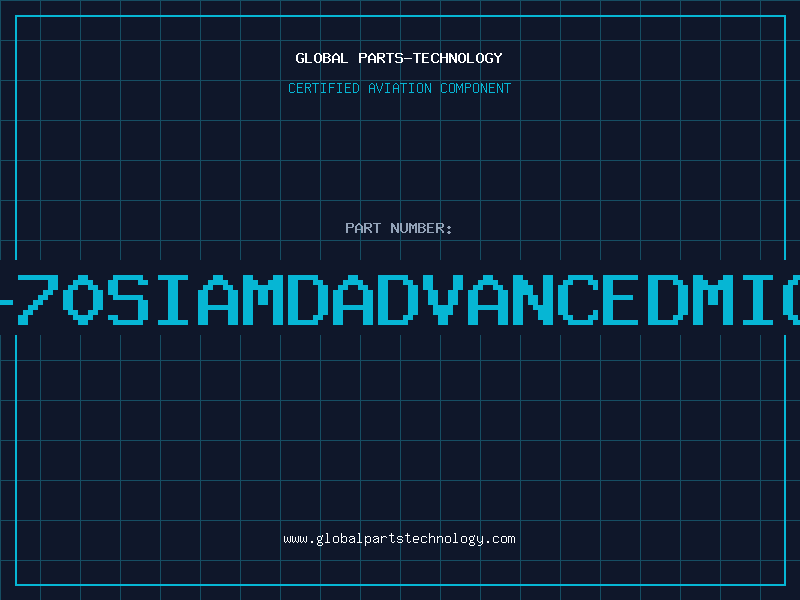
Task: Click the word AVIATION in the subtitle
Action: 400,88
